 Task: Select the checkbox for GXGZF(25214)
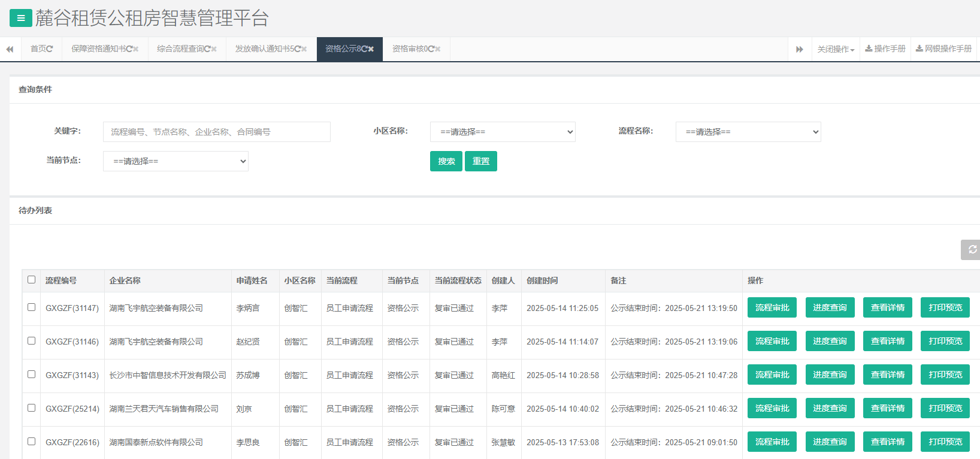(32, 408)
